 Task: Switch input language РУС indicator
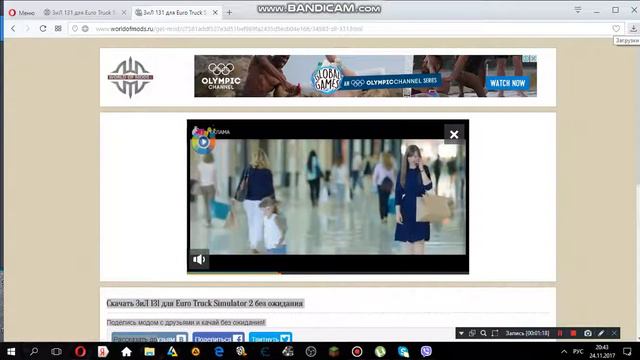(578, 351)
